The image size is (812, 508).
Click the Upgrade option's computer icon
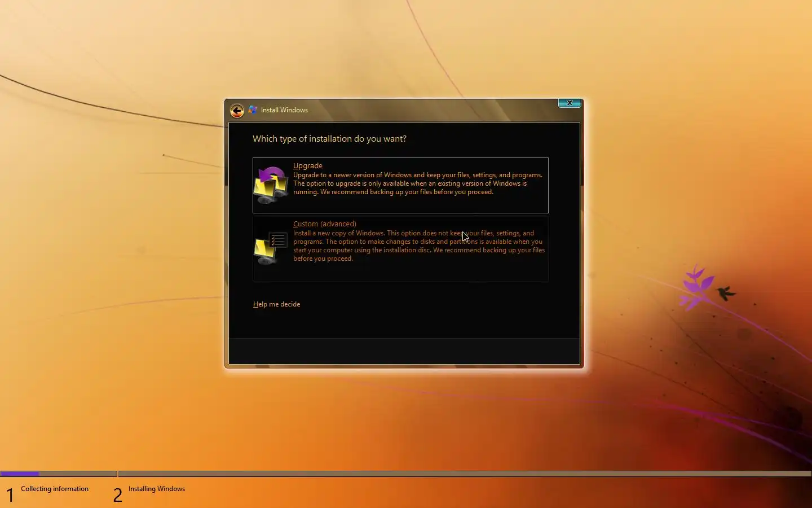[x=271, y=185]
